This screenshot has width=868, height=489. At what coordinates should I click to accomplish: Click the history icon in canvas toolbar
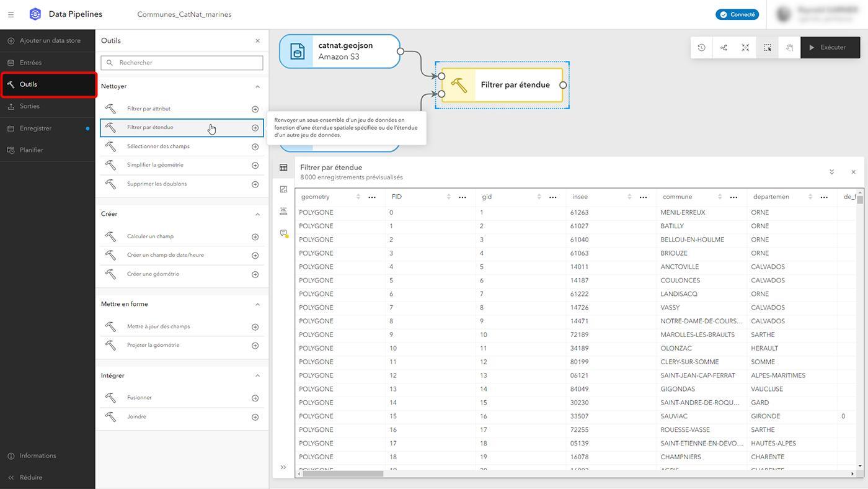tap(701, 48)
